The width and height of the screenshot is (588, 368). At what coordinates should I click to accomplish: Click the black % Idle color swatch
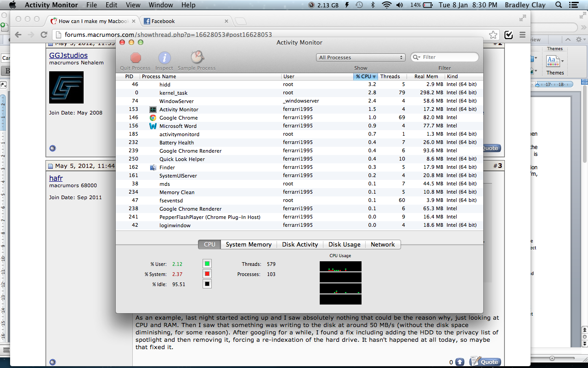(207, 284)
